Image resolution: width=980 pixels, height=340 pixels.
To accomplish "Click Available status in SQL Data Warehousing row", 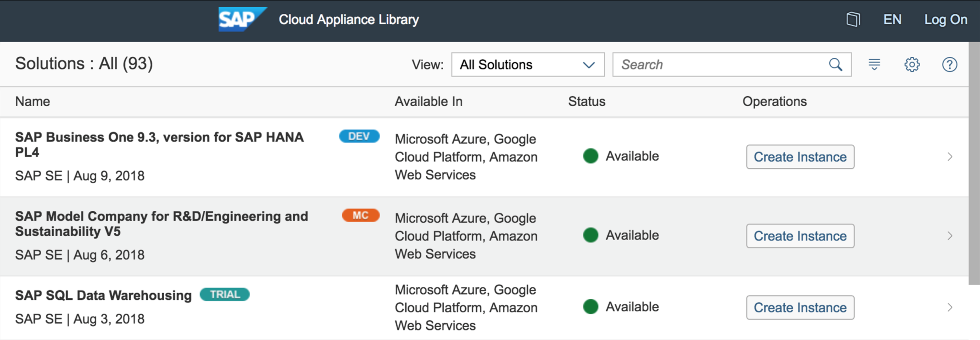I will 621,307.
